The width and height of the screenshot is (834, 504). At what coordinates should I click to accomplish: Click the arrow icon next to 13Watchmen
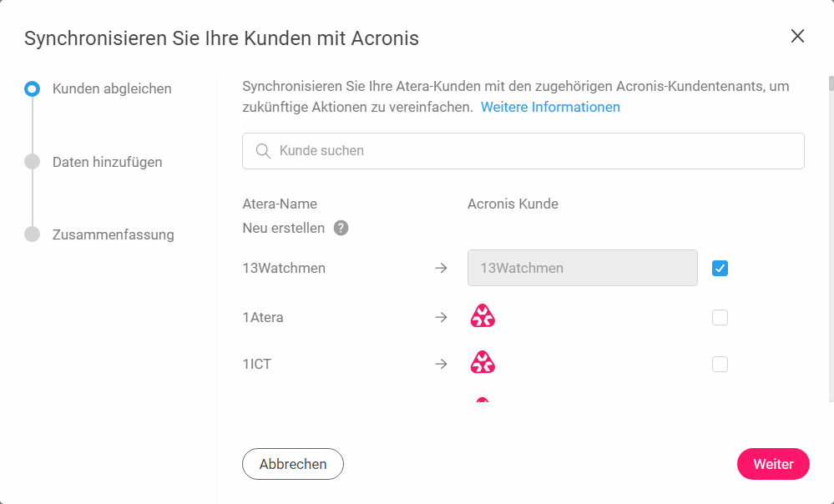click(x=441, y=268)
